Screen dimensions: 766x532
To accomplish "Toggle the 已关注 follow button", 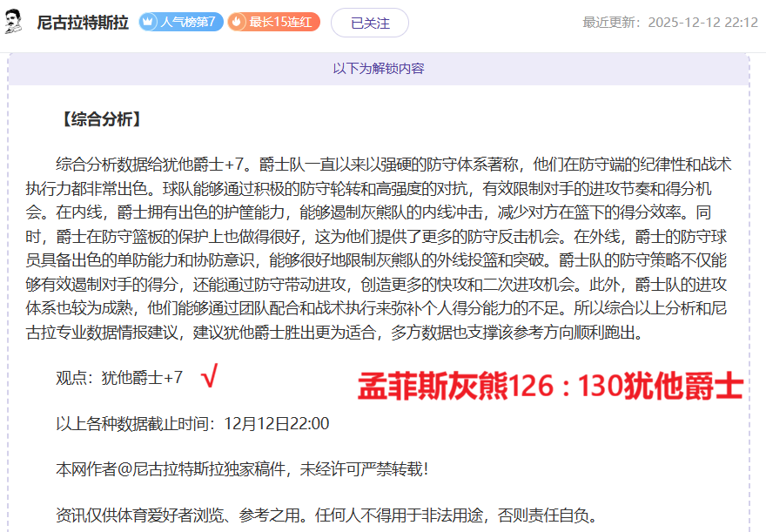I will point(369,23).
